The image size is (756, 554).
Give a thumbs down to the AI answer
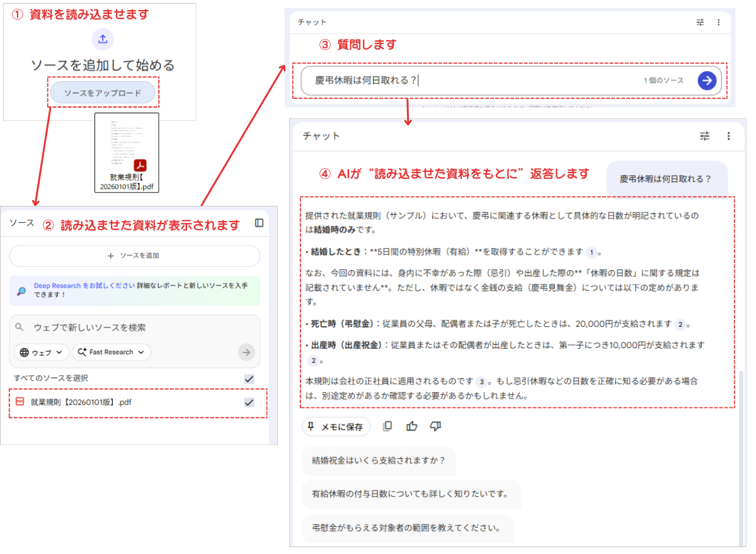pos(435,426)
